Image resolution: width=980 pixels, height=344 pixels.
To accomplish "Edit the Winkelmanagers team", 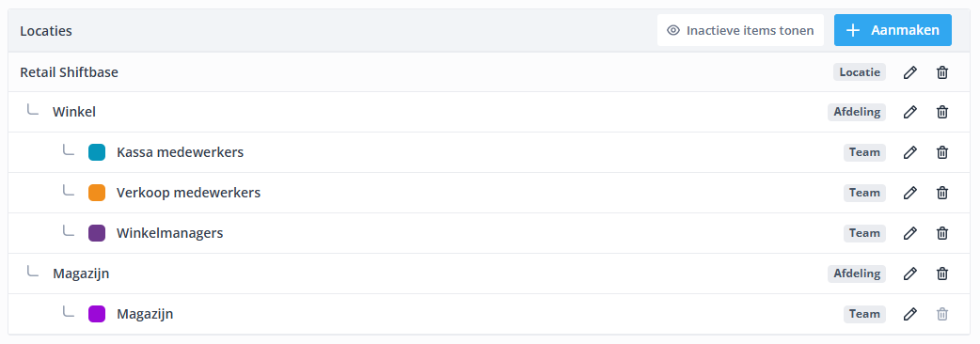I will click(x=910, y=233).
